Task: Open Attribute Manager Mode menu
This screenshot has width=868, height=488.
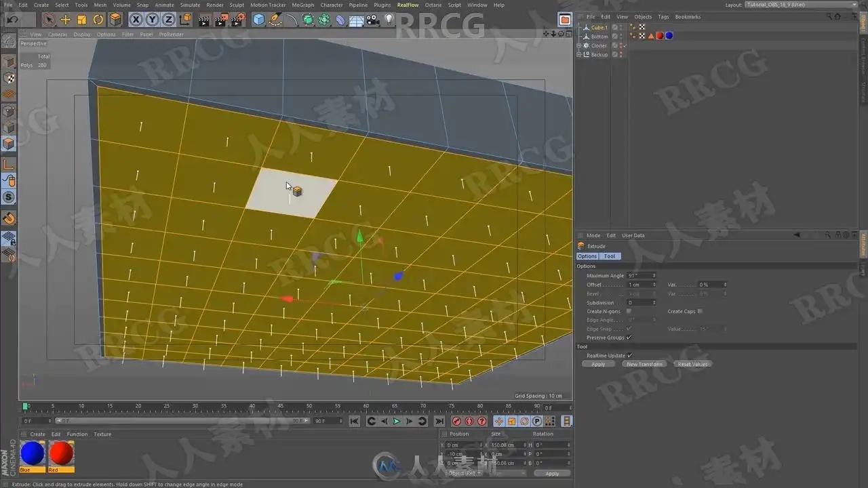Action: pyautogui.click(x=593, y=235)
